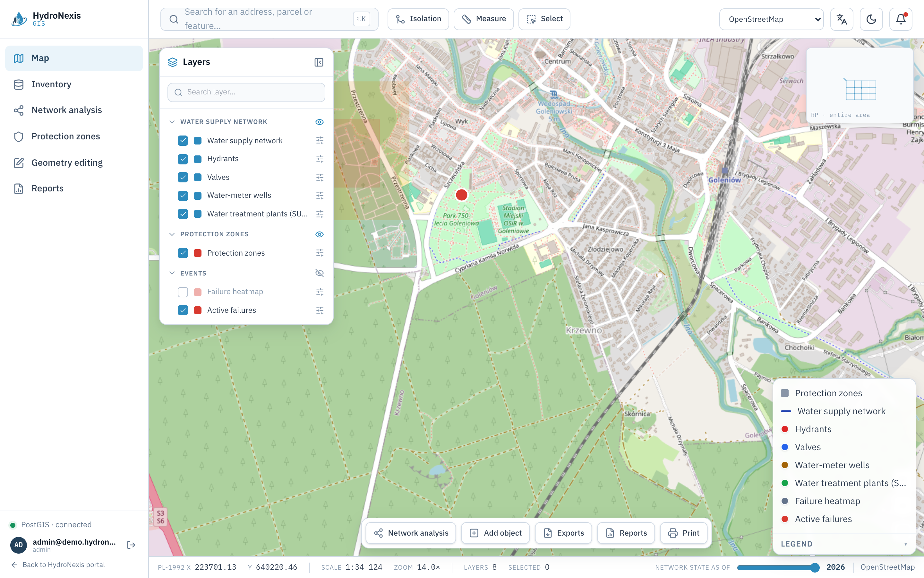Image resolution: width=924 pixels, height=578 pixels.
Task: Go to Inventory in sidebar
Action: coord(74,84)
